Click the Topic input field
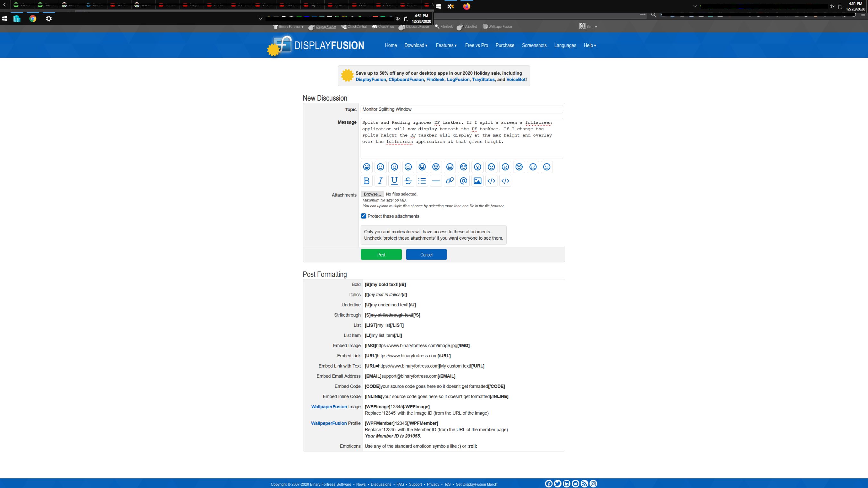Screen dimensions: 868x488 tap(461, 109)
